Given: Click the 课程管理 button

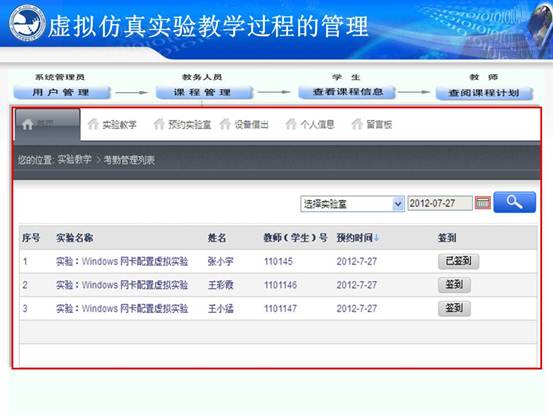Looking at the screenshot, I should 204,92.
